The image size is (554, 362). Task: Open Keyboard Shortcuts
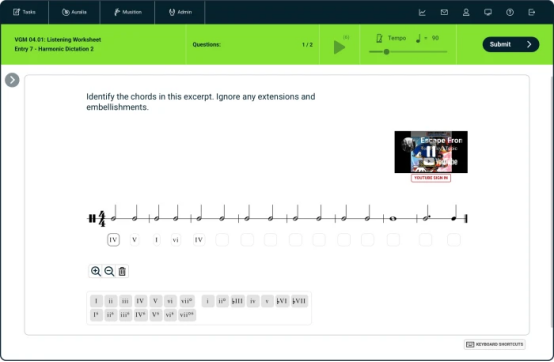pos(495,344)
